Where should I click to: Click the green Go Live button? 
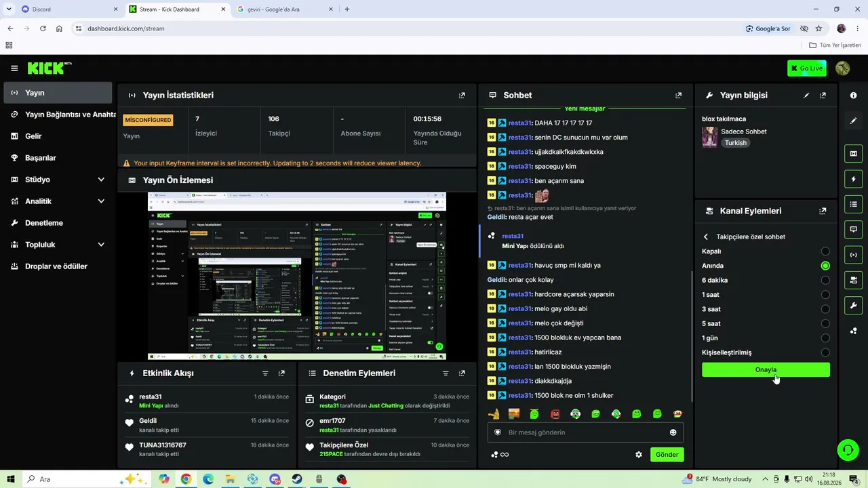(806, 68)
